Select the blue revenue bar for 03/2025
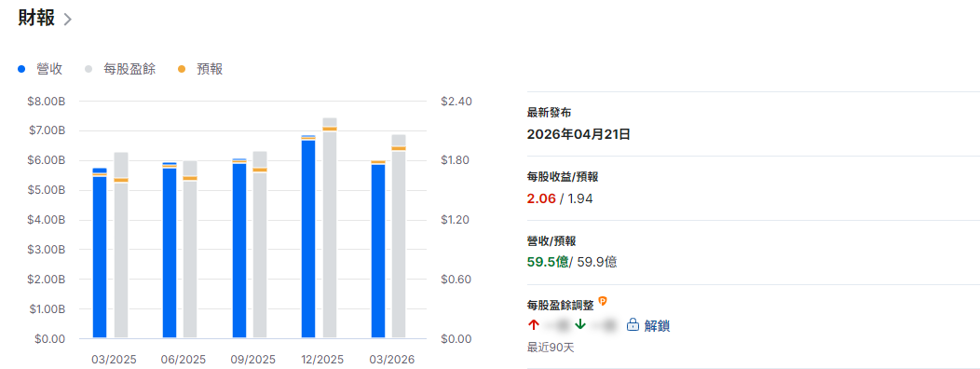The height and width of the screenshot is (369, 980). (100, 253)
